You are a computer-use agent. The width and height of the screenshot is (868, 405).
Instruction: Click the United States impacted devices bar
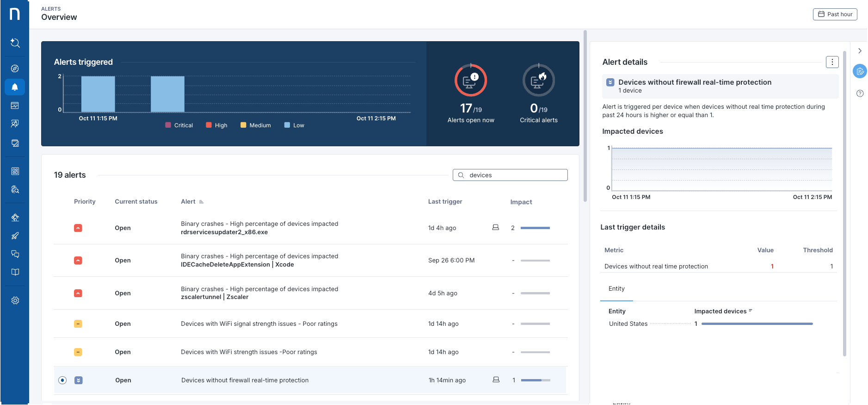point(757,324)
